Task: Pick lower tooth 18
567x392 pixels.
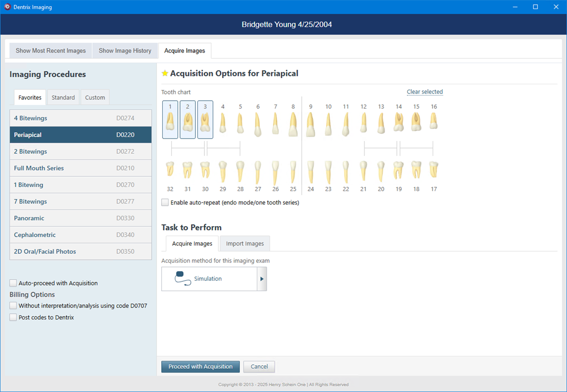Action: (416, 169)
